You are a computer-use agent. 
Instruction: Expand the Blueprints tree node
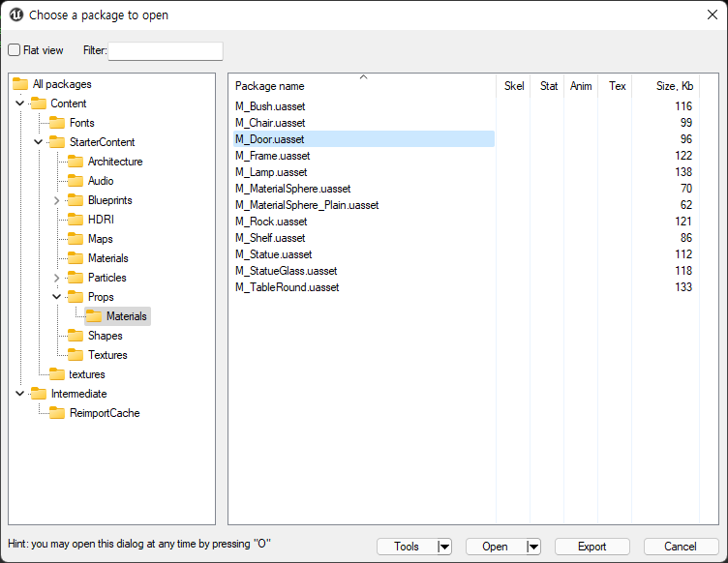tap(57, 200)
